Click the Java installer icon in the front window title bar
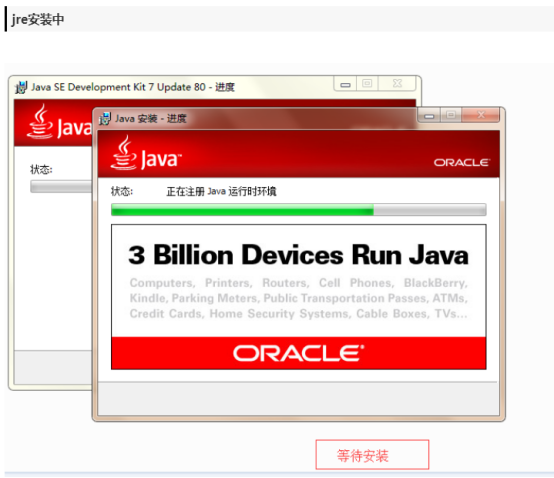 [x=105, y=119]
